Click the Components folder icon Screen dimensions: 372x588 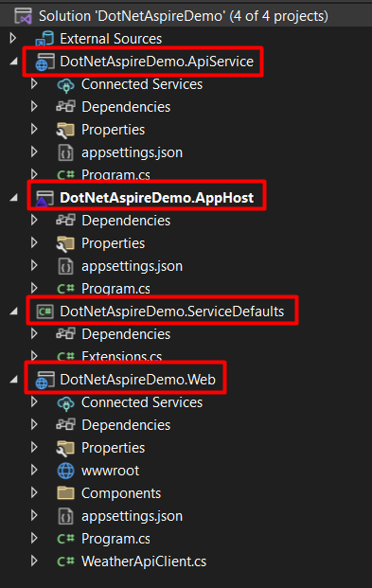(65, 493)
